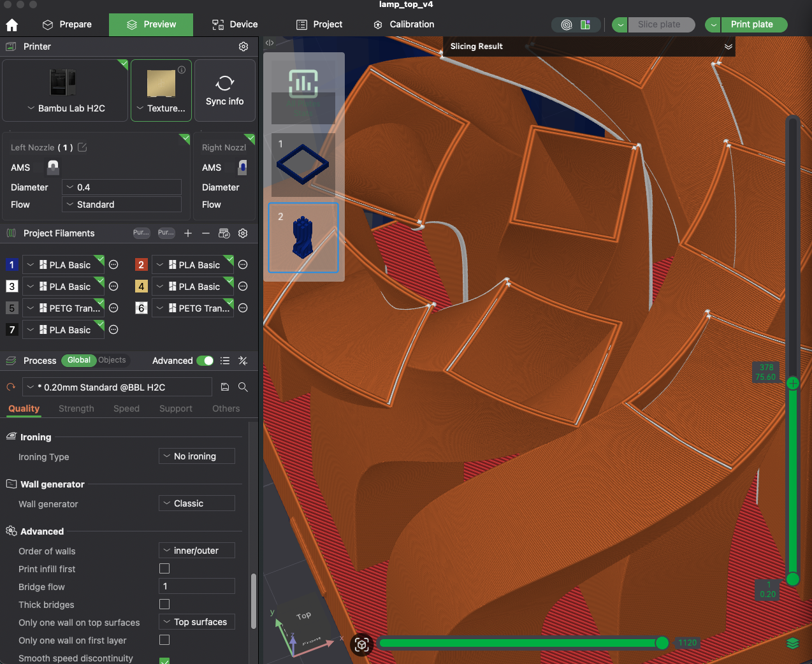Click the Slice plate button

(662, 24)
